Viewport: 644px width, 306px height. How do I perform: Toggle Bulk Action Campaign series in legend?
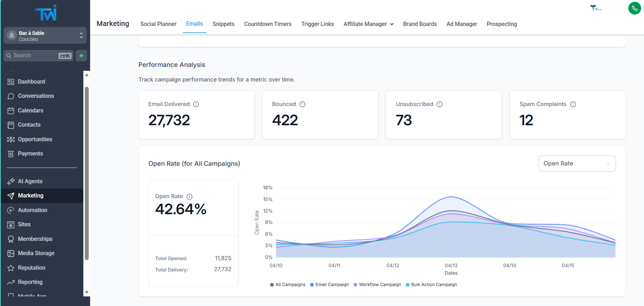(x=431, y=285)
